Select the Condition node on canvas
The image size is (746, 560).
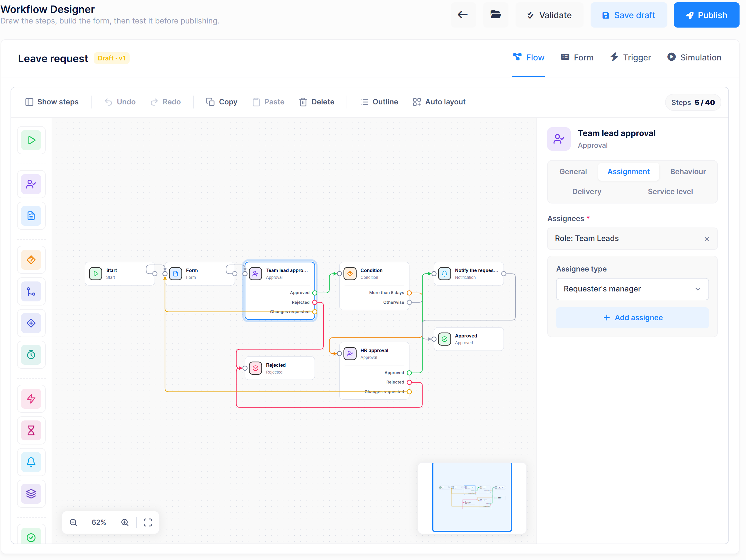tap(374, 286)
